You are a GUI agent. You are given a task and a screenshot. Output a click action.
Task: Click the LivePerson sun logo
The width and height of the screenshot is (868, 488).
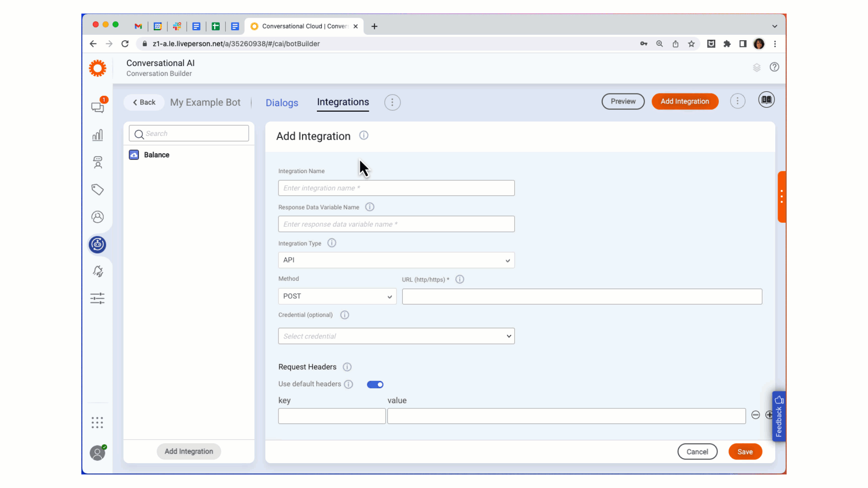click(x=98, y=68)
